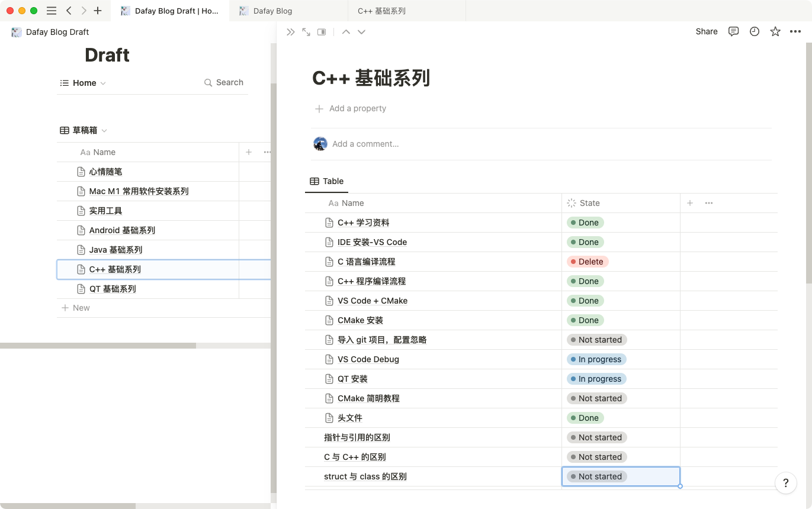Open the VS Code + CMake entry
Viewport: 812px width, 509px height.
[x=373, y=301]
